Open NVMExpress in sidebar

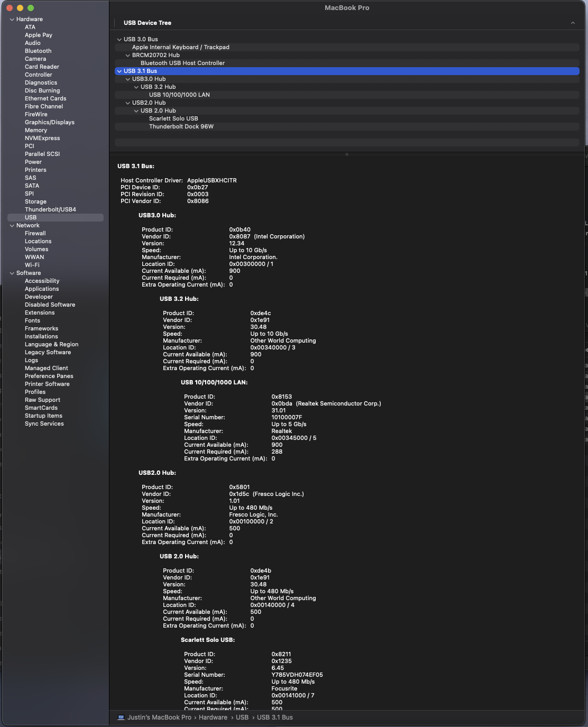click(42, 139)
